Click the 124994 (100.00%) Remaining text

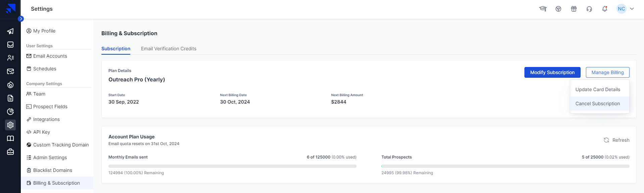pyautogui.click(x=136, y=173)
